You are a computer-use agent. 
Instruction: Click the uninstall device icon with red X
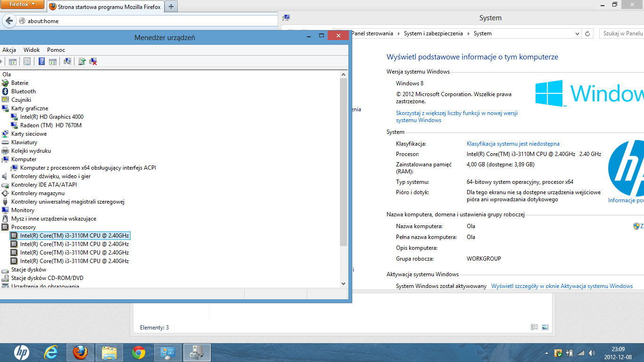click(x=93, y=61)
